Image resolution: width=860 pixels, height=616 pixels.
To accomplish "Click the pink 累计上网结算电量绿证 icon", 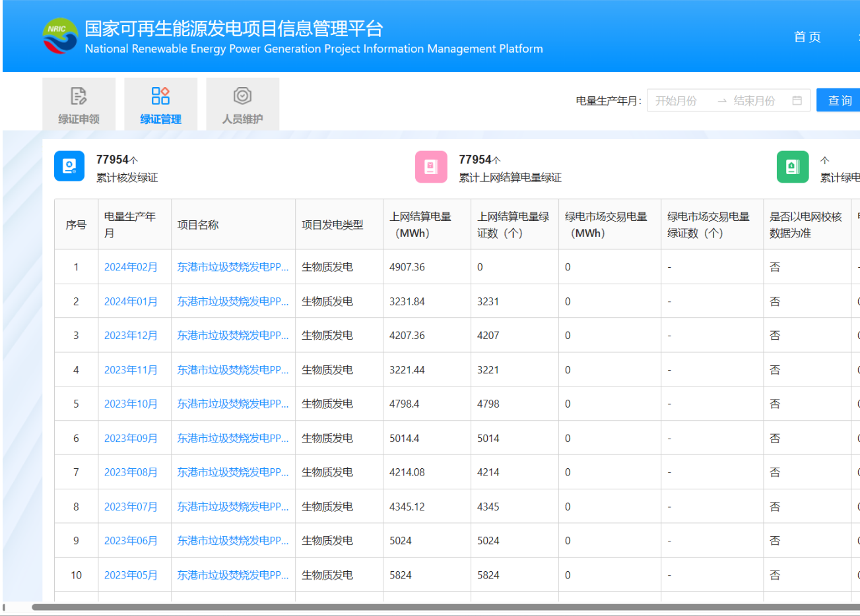I will 431,167.
